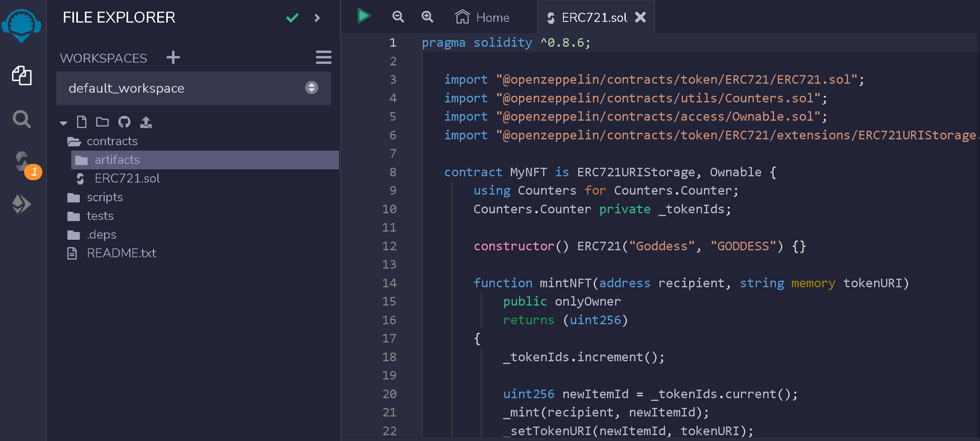Image resolution: width=980 pixels, height=441 pixels.
Task: Click '_tokenIds.increment();' statement
Action: tap(584, 357)
